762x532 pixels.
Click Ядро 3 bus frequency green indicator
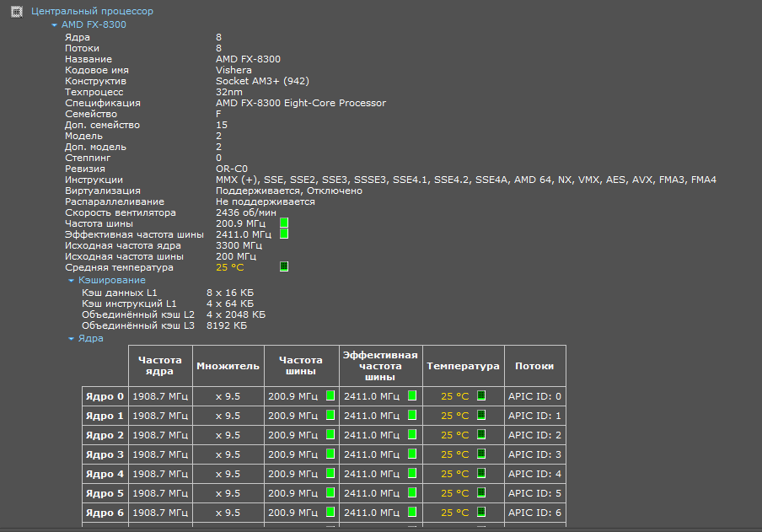pyautogui.click(x=330, y=454)
